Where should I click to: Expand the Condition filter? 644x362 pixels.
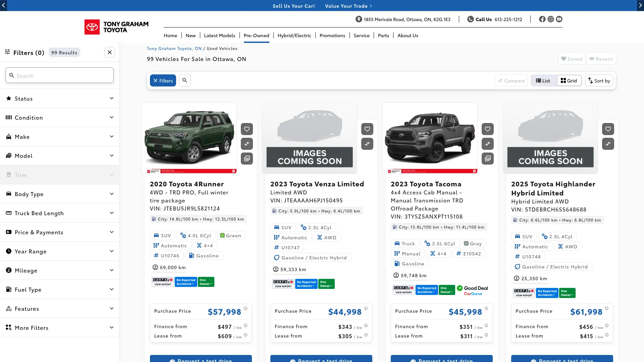click(60, 118)
